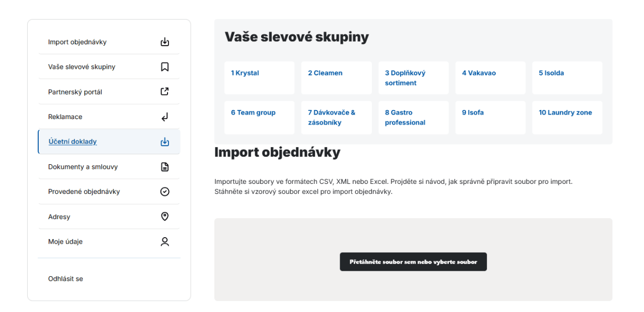644x312 pixels.
Task: Open the 1 Krystal discount group
Action: [x=259, y=78]
